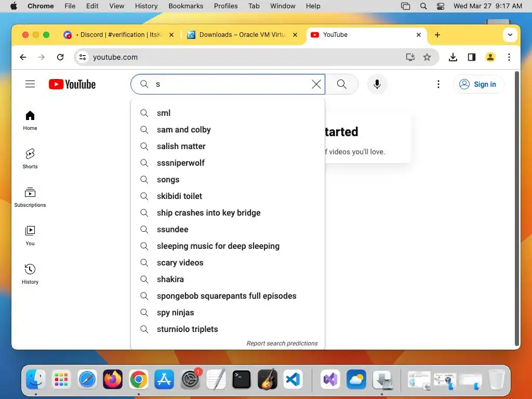Screen dimensions: 532x399
Task: Click Report search predictions link
Action: pyautogui.click(x=282, y=343)
